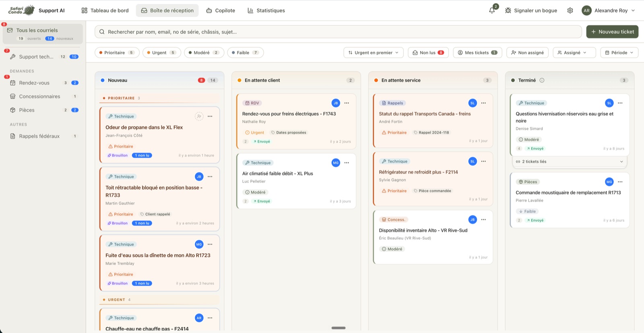Open more options for Toit rétractable card
The image size is (644, 333).
coord(210,176)
